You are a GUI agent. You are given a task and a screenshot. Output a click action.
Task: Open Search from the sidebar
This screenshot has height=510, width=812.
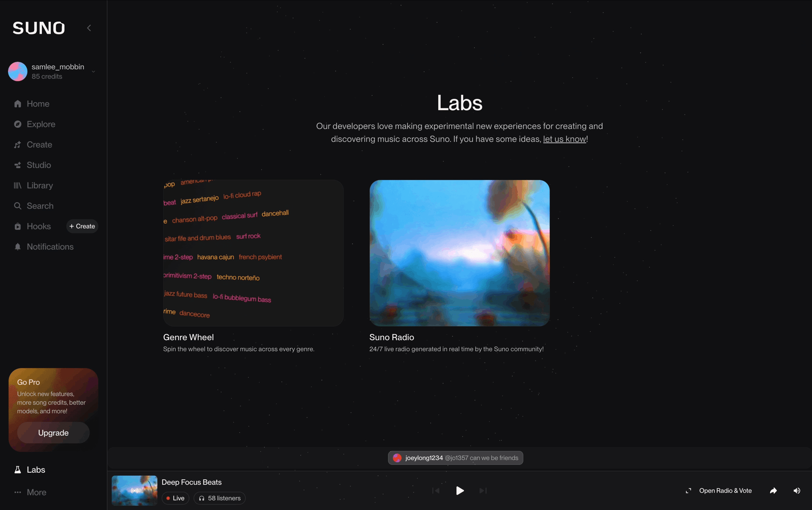40,206
